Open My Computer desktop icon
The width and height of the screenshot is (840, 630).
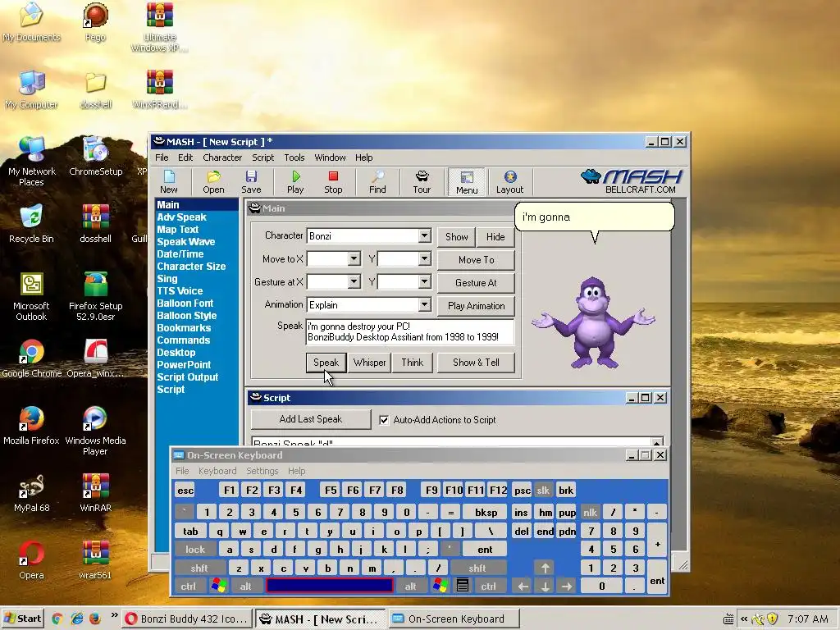tap(31, 90)
